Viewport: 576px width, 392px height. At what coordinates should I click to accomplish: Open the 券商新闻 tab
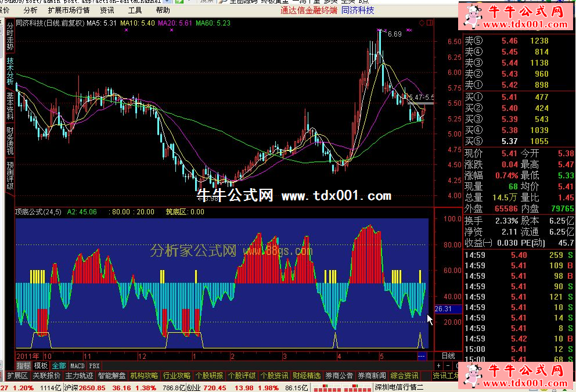tap(372, 376)
